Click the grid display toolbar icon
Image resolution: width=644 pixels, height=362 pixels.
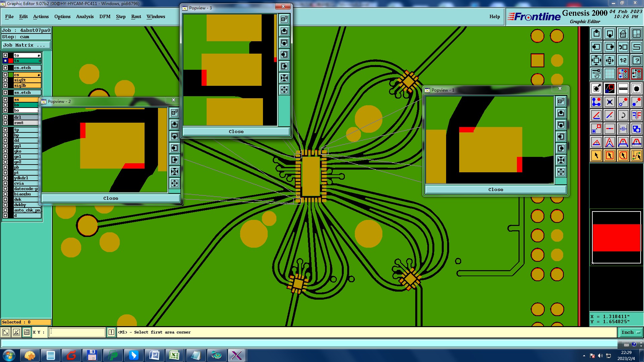point(609,74)
